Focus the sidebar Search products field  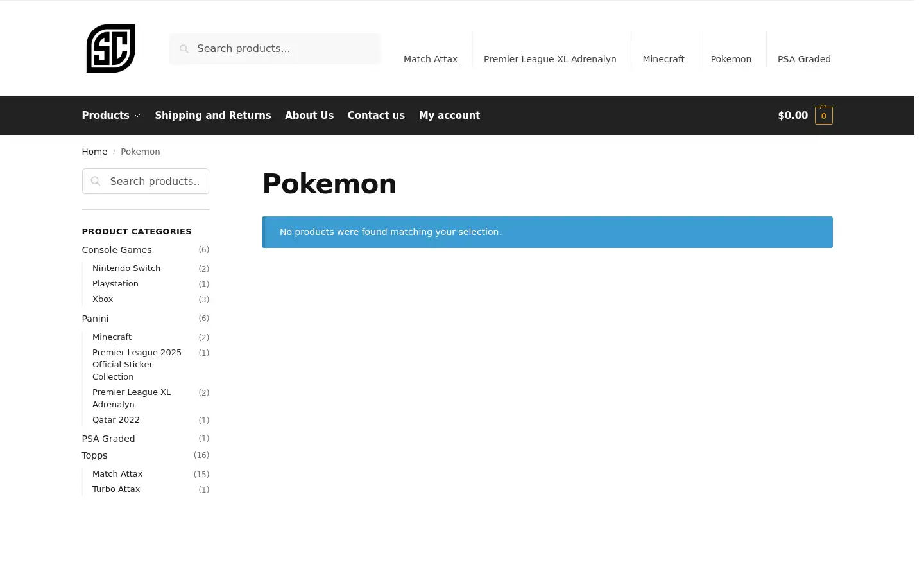point(146,181)
